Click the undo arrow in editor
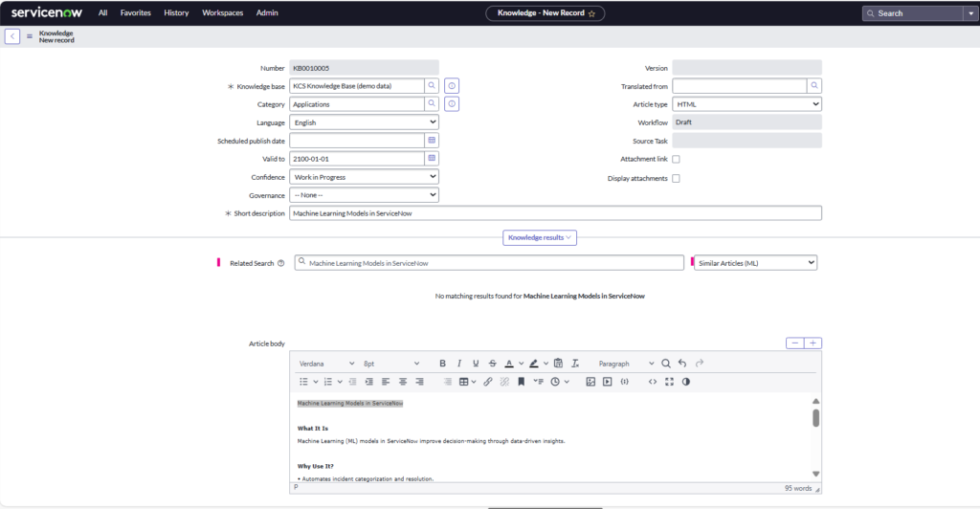980x509 pixels. (x=682, y=364)
